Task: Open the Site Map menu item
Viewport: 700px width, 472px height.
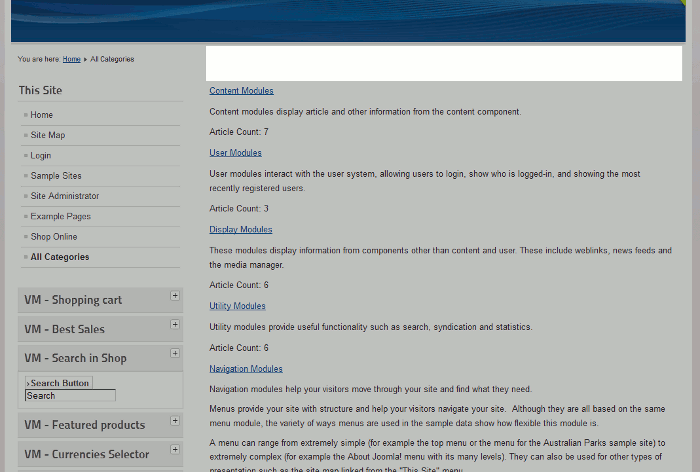Action: click(x=48, y=135)
